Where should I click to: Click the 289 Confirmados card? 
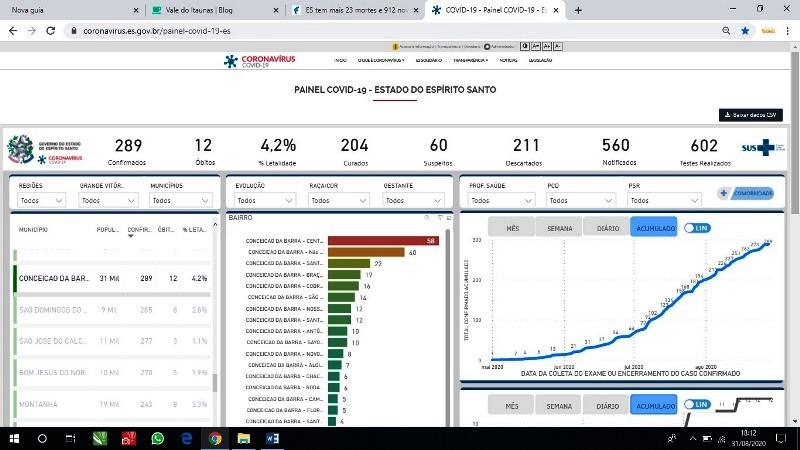coord(128,152)
